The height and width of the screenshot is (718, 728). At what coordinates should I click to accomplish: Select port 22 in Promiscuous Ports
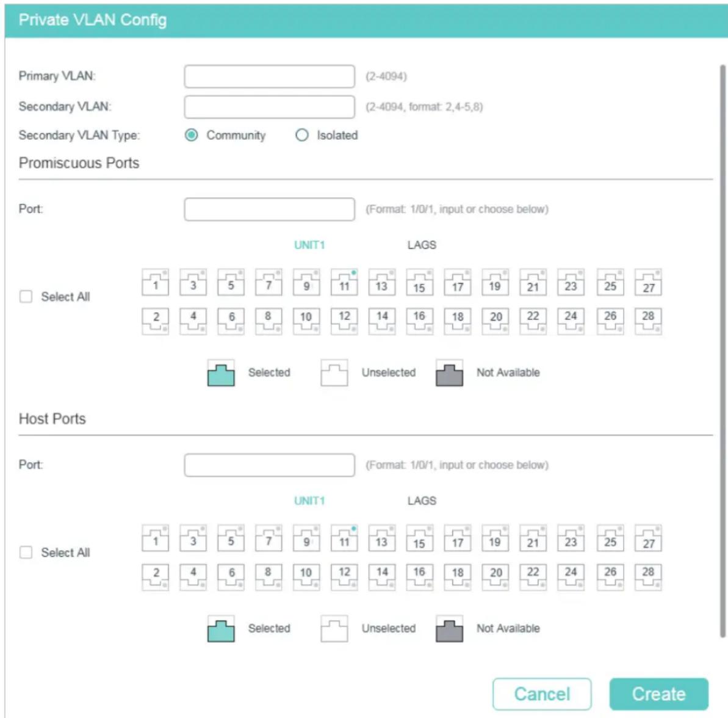(533, 321)
